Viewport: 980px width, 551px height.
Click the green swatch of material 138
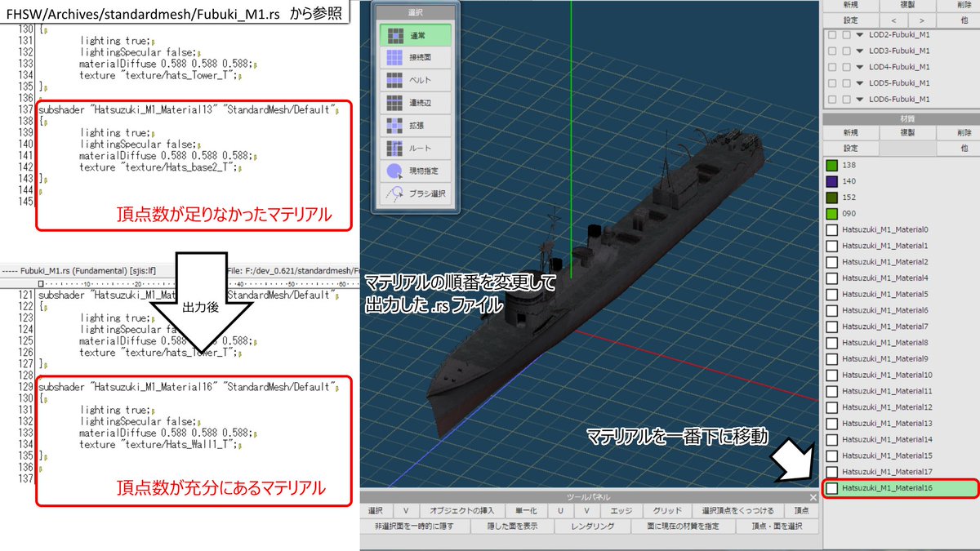coord(832,165)
